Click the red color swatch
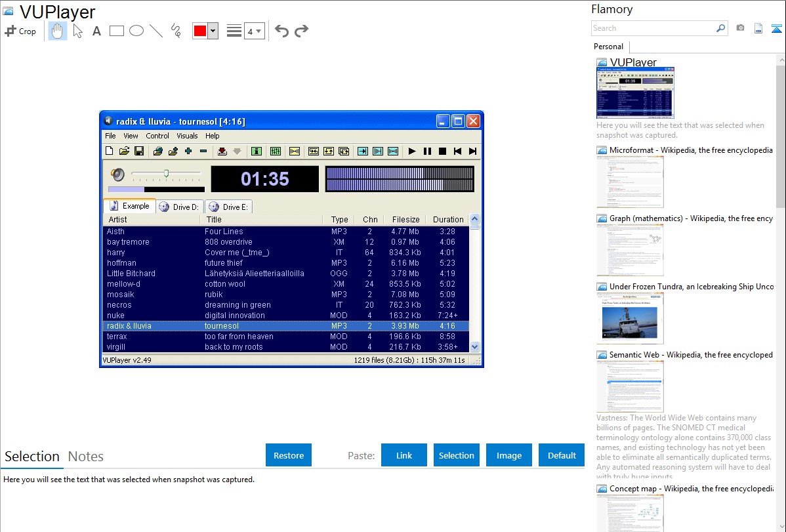This screenshot has height=532, width=786. 200,31
